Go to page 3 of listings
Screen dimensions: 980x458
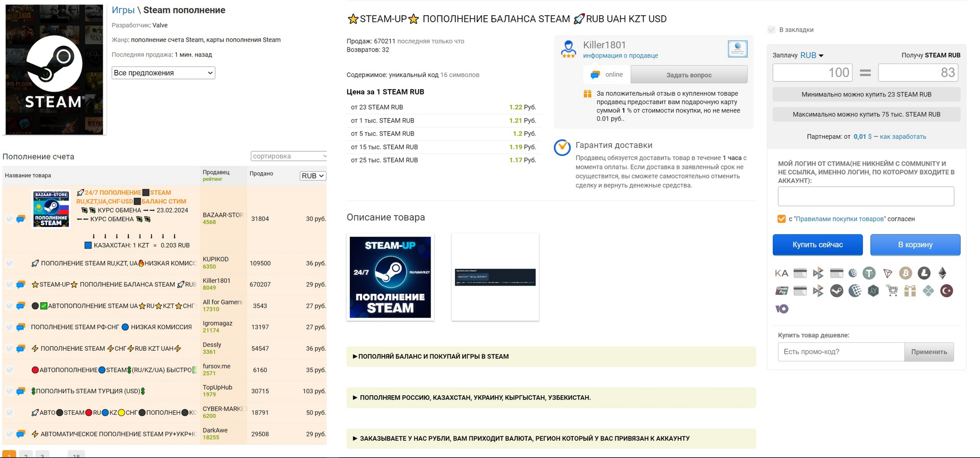42,454
